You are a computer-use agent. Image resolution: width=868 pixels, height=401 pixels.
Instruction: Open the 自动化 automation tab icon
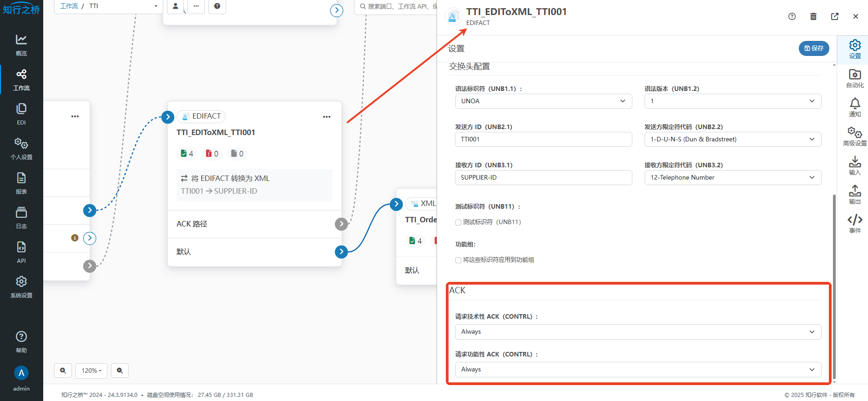(854, 78)
